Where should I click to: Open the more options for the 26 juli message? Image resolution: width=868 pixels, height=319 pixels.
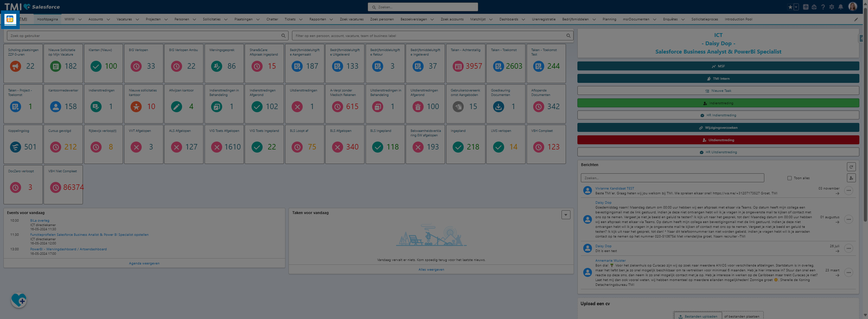point(848,248)
